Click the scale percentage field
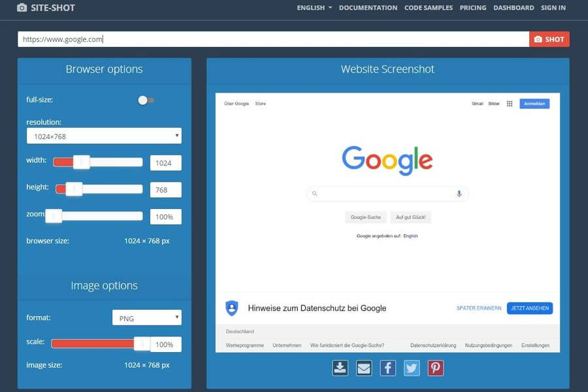 pyautogui.click(x=166, y=344)
